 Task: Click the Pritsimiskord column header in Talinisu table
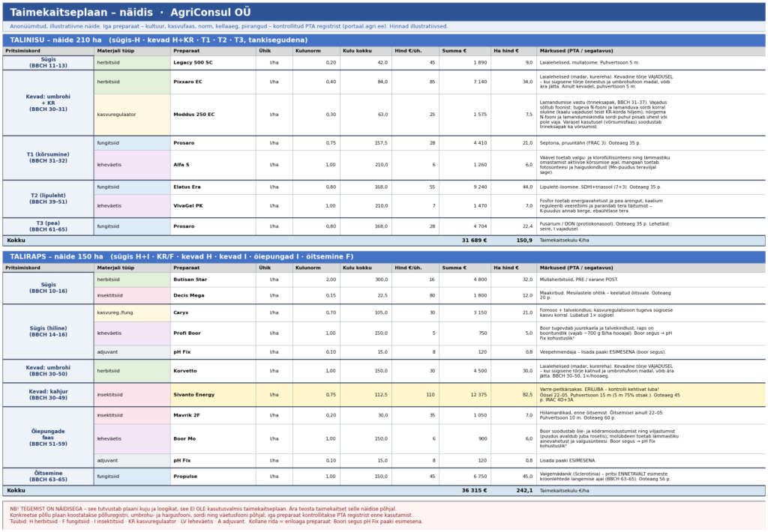click(49, 51)
